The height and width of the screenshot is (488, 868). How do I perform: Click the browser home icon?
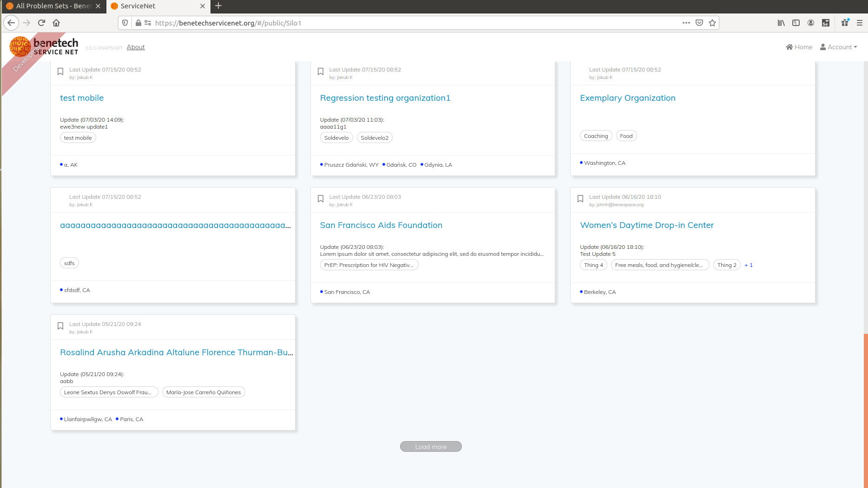pos(56,22)
